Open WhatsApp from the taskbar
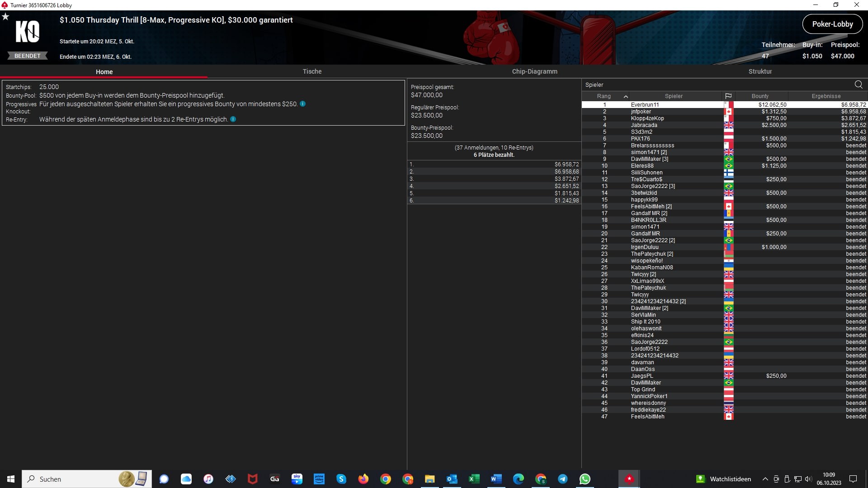The height and width of the screenshot is (488, 868). (x=585, y=479)
